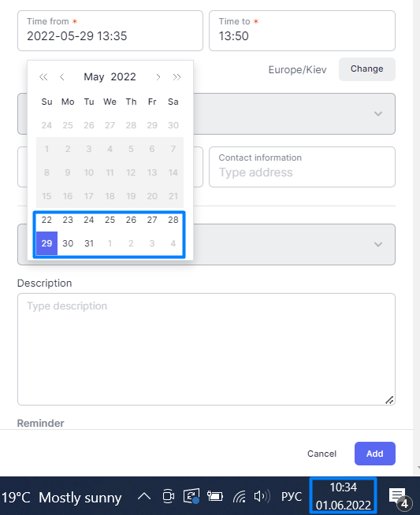
Task: Click the Add button
Action: click(374, 454)
